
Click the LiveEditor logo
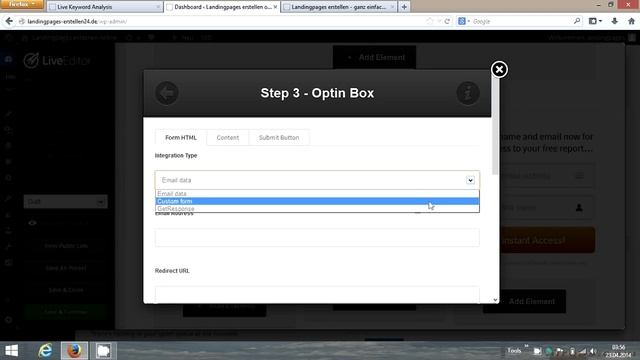(57, 60)
